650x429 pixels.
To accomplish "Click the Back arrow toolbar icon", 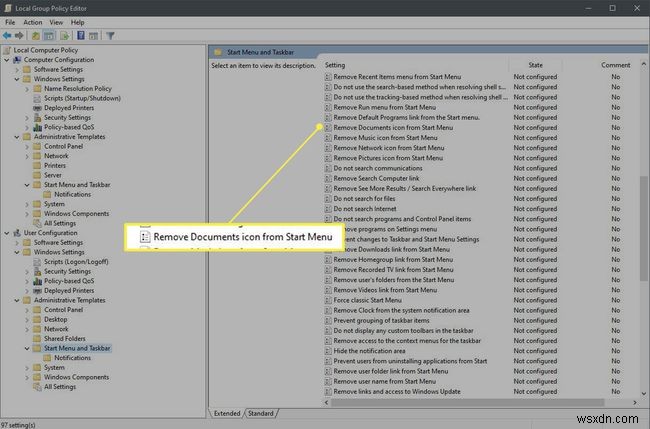I will pos(7,36).
